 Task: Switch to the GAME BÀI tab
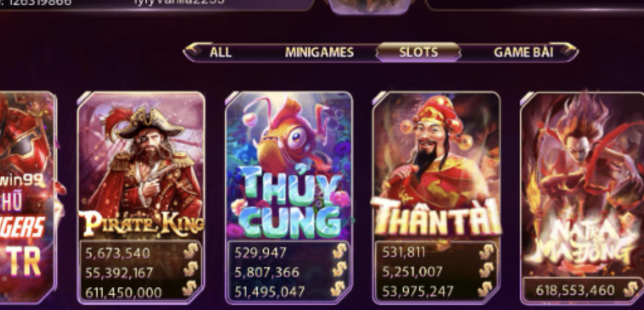coord(523,52)
